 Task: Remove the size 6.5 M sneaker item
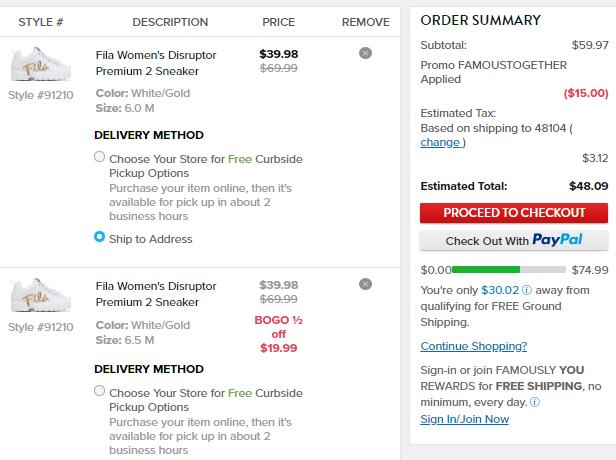(x=365, y=284)
